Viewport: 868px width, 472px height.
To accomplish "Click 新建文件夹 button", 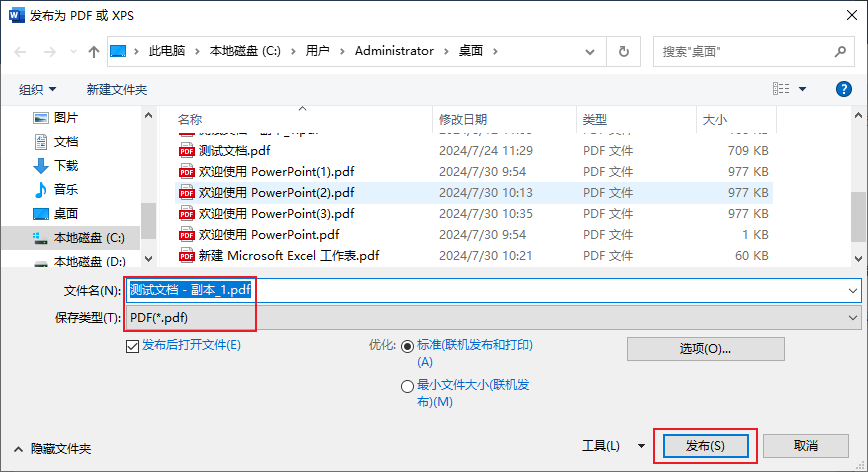I will pos(117,89).
